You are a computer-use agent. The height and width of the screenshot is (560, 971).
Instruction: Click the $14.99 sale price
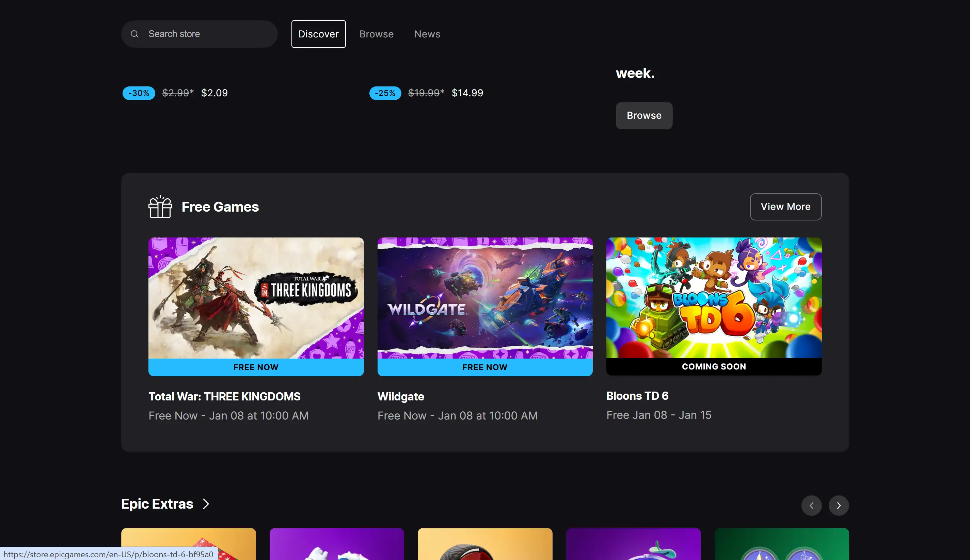pos(467,93)
